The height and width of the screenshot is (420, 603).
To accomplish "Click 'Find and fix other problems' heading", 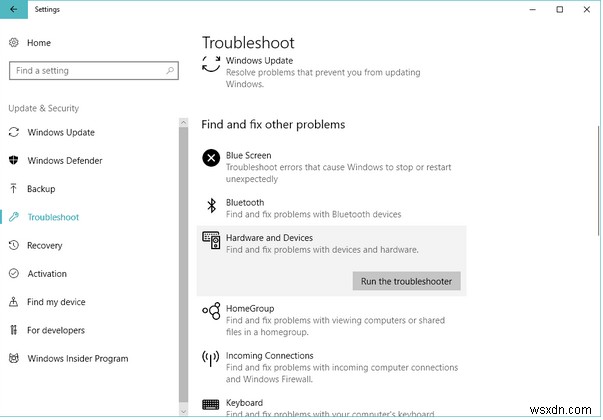I will [273, 124].
